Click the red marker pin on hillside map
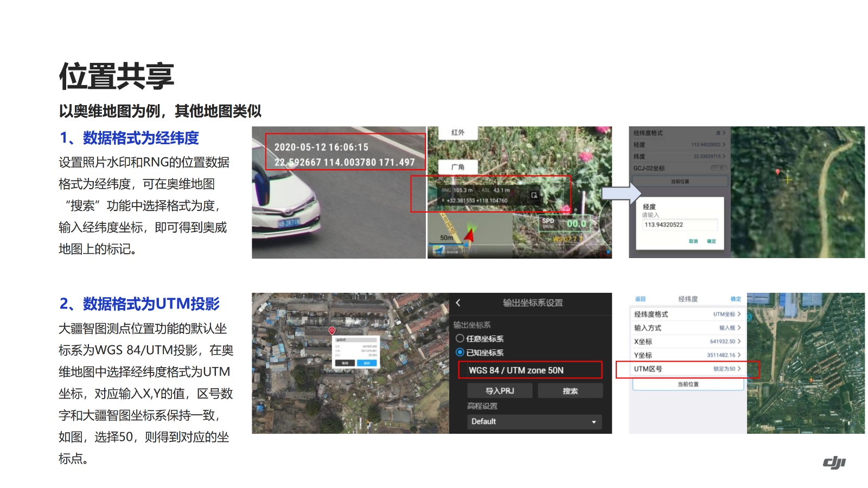 [777, 172]
